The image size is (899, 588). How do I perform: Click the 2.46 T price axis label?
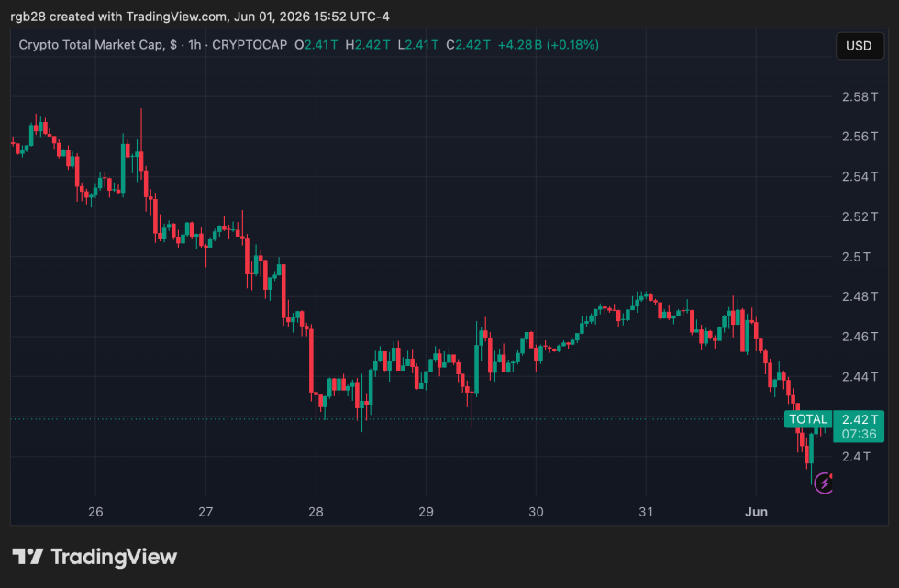coord(860,337)
